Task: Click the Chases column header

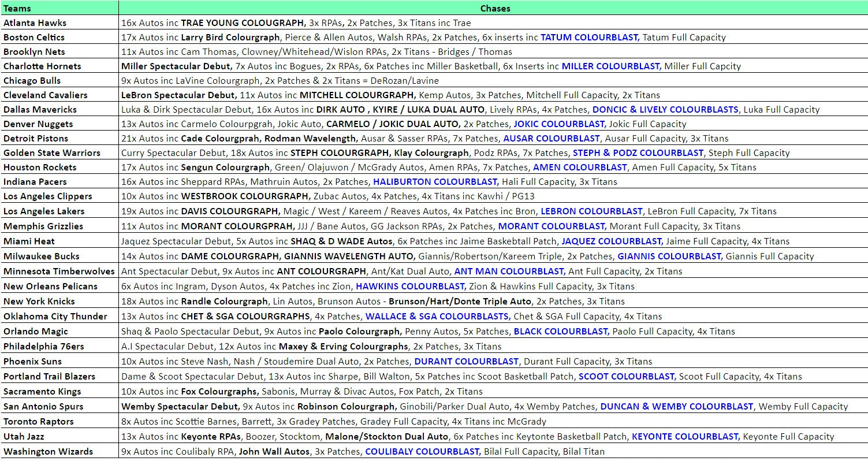Action: [495, 8]
